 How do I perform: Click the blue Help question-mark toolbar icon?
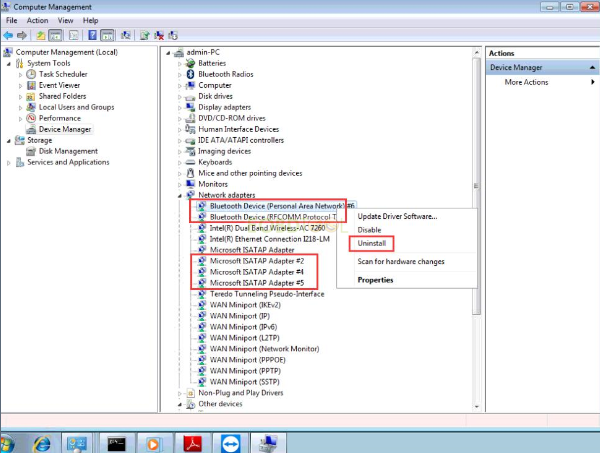[x=92, y=36]
